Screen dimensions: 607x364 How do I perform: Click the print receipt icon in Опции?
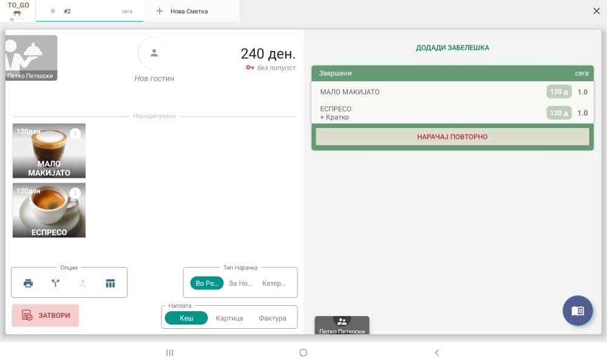click(28, 283)
